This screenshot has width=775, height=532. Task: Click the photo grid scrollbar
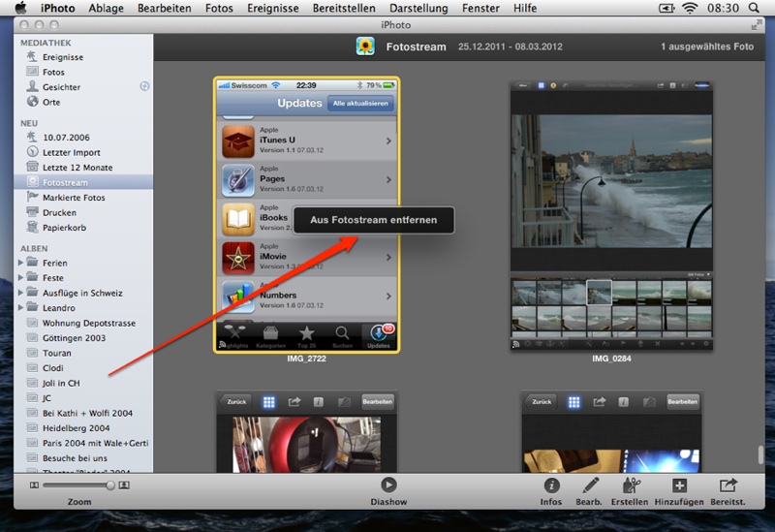761,454
